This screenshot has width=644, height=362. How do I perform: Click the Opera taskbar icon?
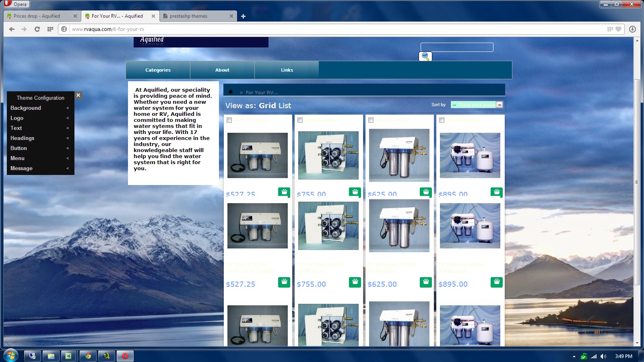pyautogui.click(x=125, y=356)
